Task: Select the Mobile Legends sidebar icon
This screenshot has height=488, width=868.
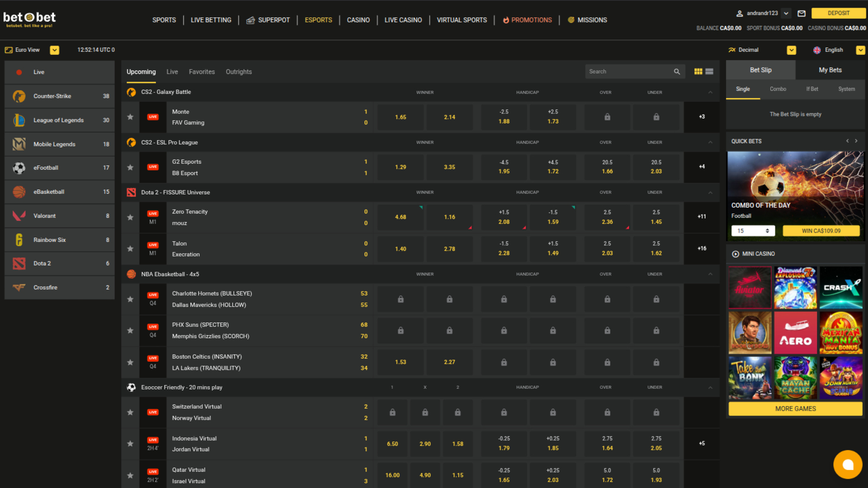Action: 19,144
